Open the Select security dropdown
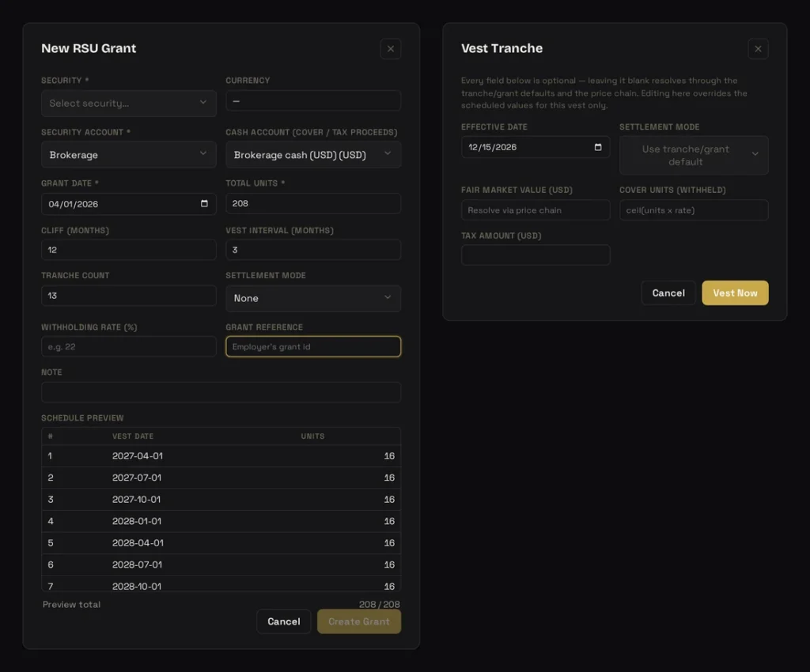Image resolution: width=810 pixels, height=672 pixels. pyautogui.click(x=129, y=104)
